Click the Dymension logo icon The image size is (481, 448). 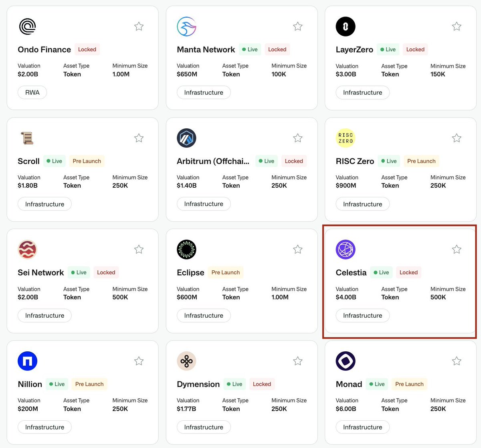186,361
